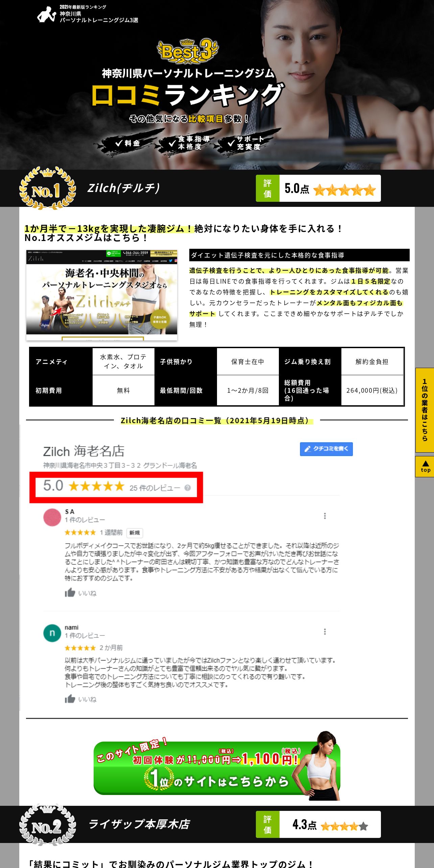This screenshot has width=434, height=868.
Task: Click the 1〜2か月/8回 table cell
Action: 248,390
